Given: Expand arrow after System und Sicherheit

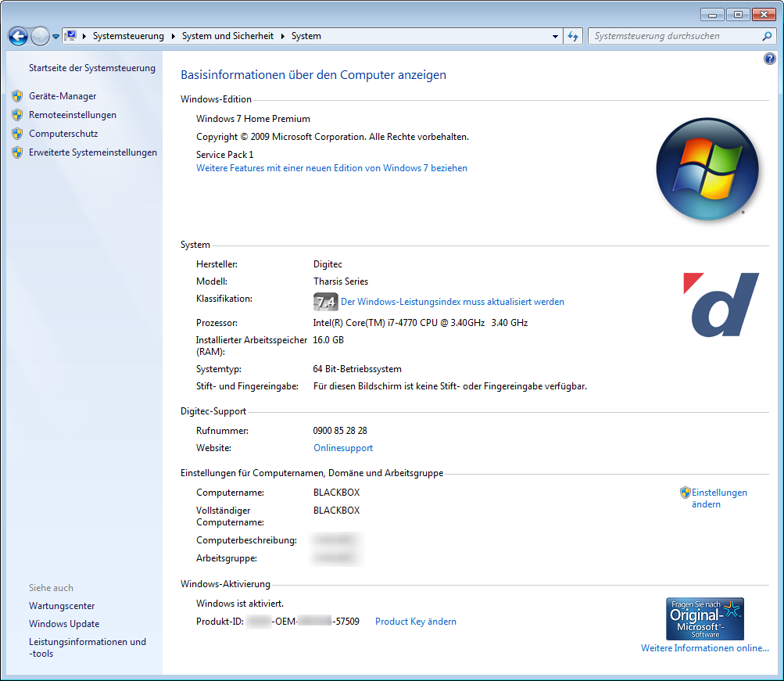Looking at the screenshot, I should (x=282, y=36).
